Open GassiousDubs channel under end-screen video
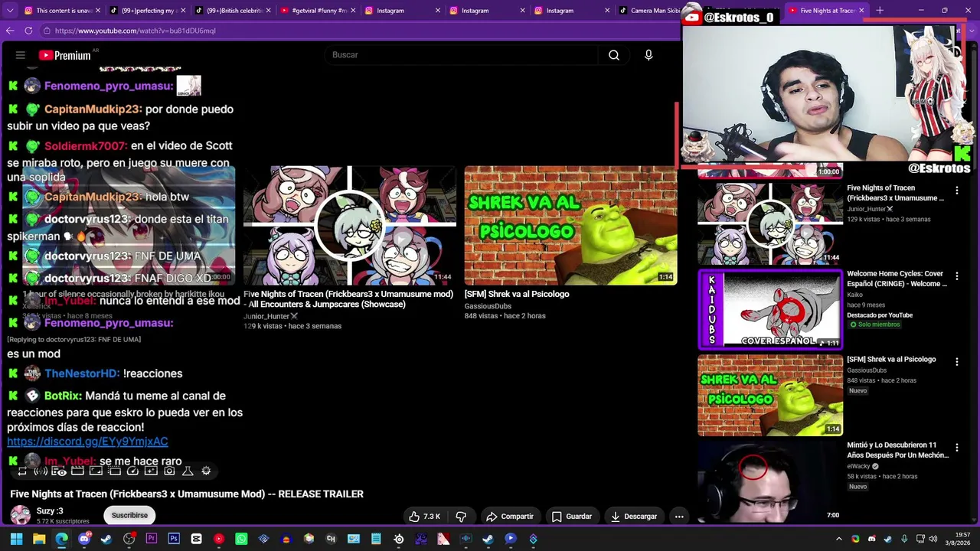The width and height of the screenshot is (980, 551). (488, 306)
